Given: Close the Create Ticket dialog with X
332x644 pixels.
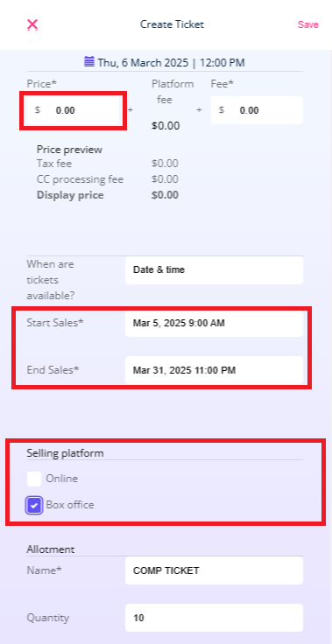Looking at the screenshot, I should click(x=32, y=24).
